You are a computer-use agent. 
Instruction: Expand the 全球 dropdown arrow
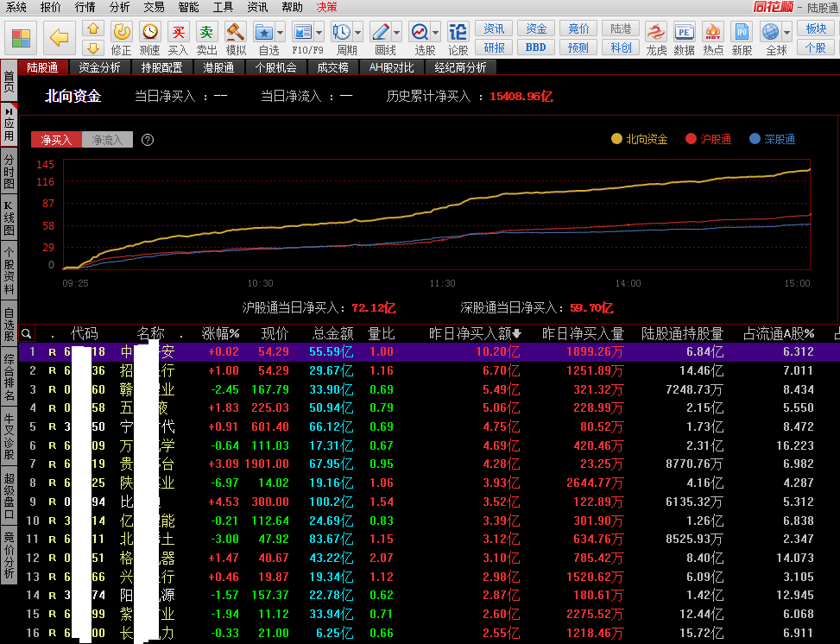pos(787,33)
